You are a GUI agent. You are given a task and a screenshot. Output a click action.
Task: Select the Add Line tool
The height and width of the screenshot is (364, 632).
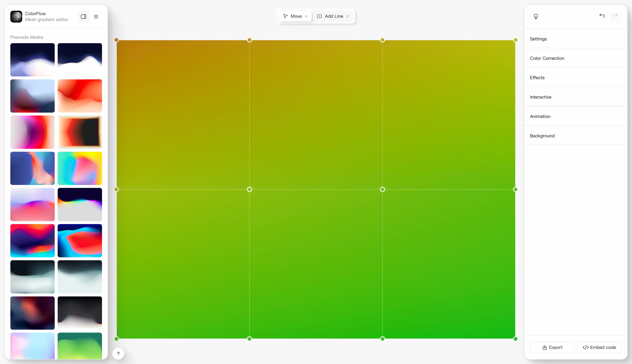pos(333,16)
